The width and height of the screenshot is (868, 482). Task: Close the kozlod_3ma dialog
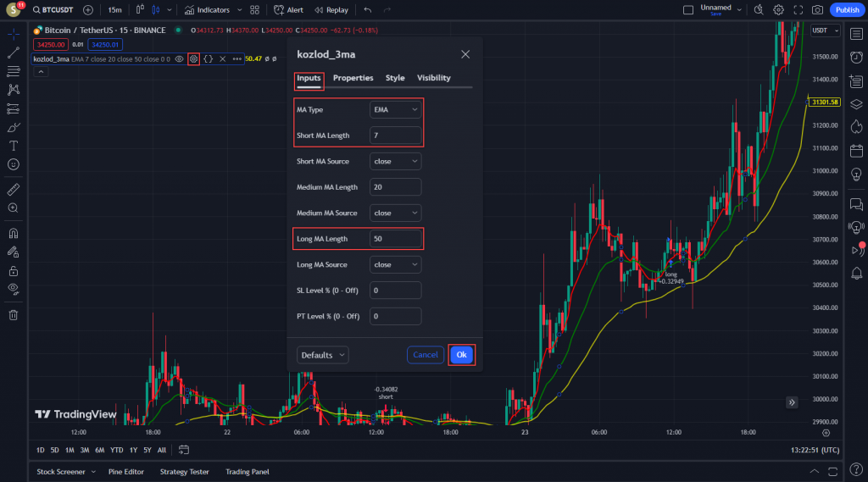click(465, 54)
